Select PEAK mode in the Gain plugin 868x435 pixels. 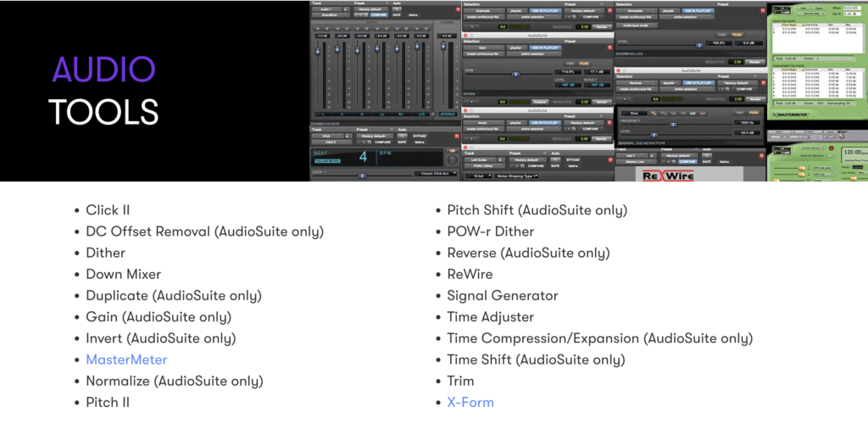(x=584, y=64)
